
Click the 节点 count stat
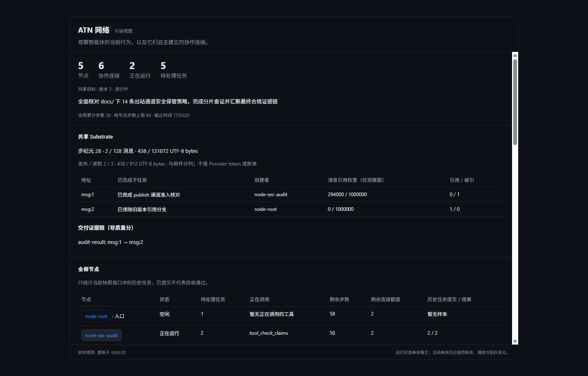tap(83, 70)
